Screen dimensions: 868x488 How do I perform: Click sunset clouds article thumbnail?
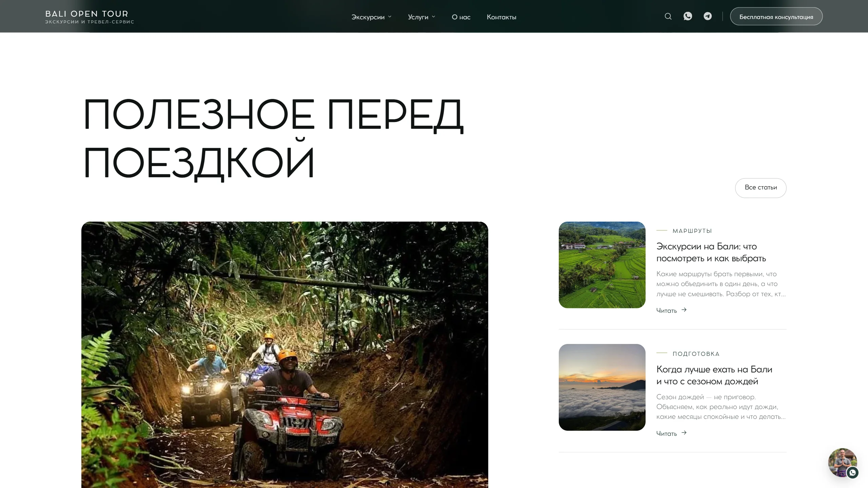[x=602, y=387]
